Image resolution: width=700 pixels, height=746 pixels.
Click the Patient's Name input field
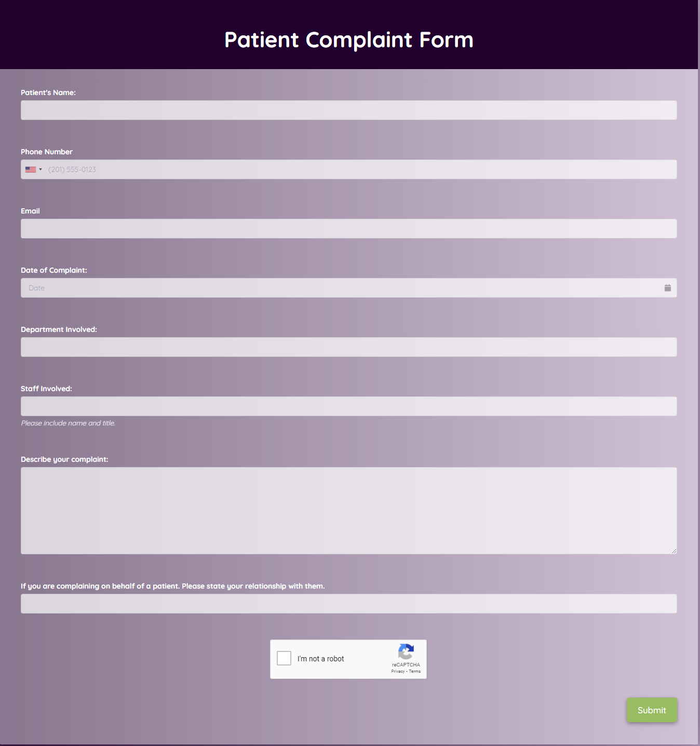coord(348,110)
